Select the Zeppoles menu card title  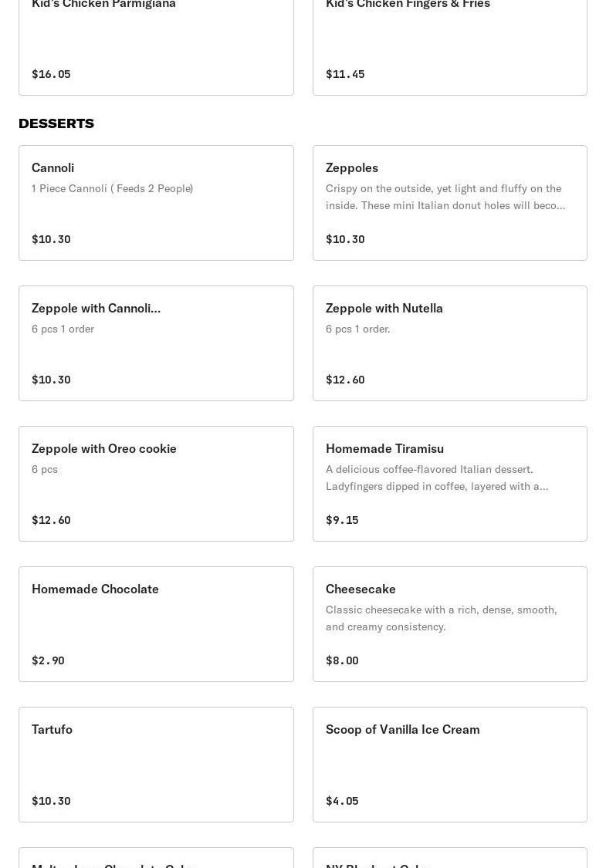coord(351,167)
